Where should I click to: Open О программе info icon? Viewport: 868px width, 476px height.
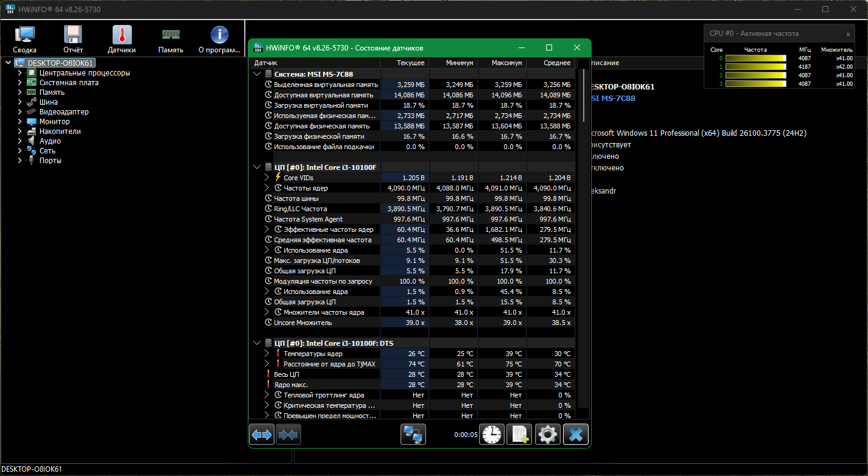coord(219,40)
